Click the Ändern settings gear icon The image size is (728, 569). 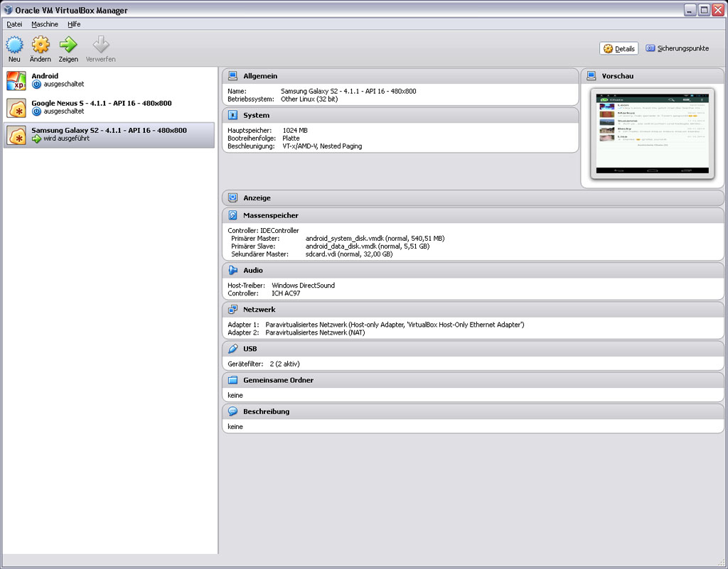point(41,45)
